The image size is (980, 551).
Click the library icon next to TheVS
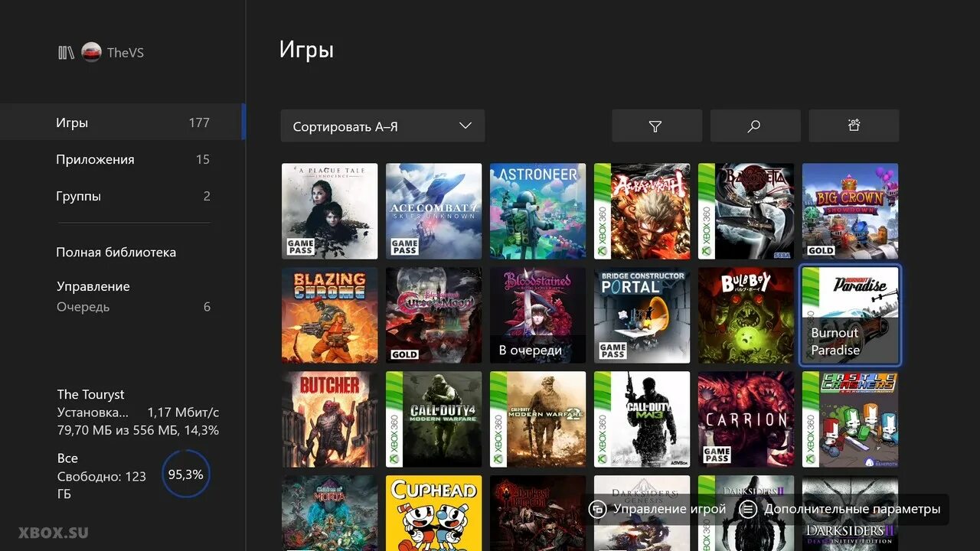click(66, 53)
